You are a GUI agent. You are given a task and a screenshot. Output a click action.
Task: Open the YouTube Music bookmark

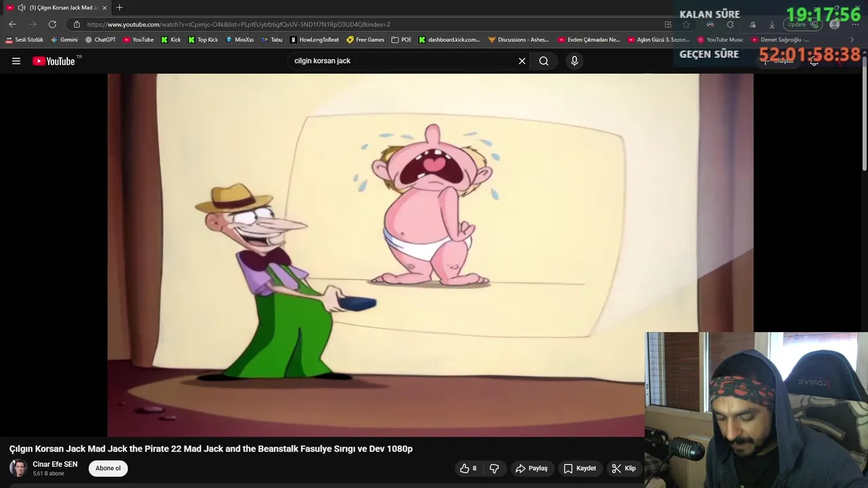click(x=721, y=40)
